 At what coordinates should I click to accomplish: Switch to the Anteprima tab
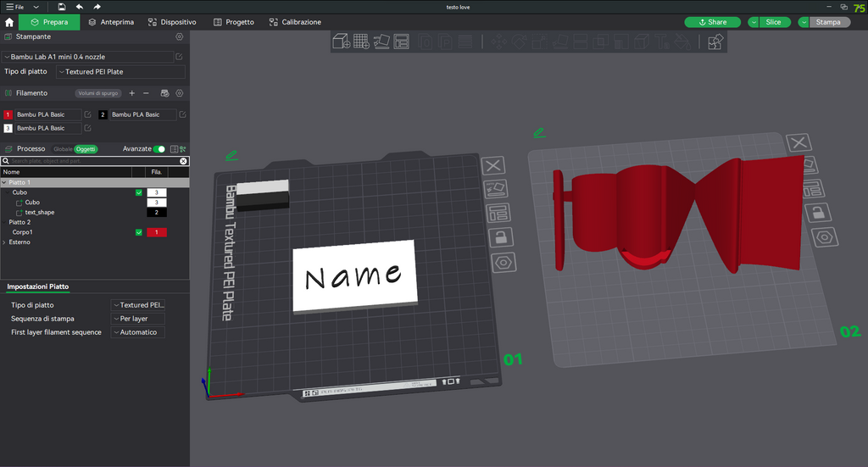(111, 22)
